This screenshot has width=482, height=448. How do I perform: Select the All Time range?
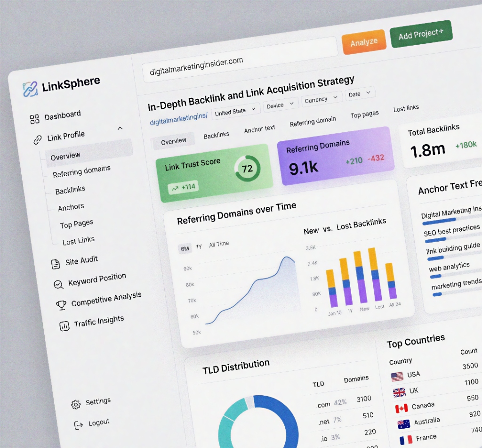coord(219,244)
